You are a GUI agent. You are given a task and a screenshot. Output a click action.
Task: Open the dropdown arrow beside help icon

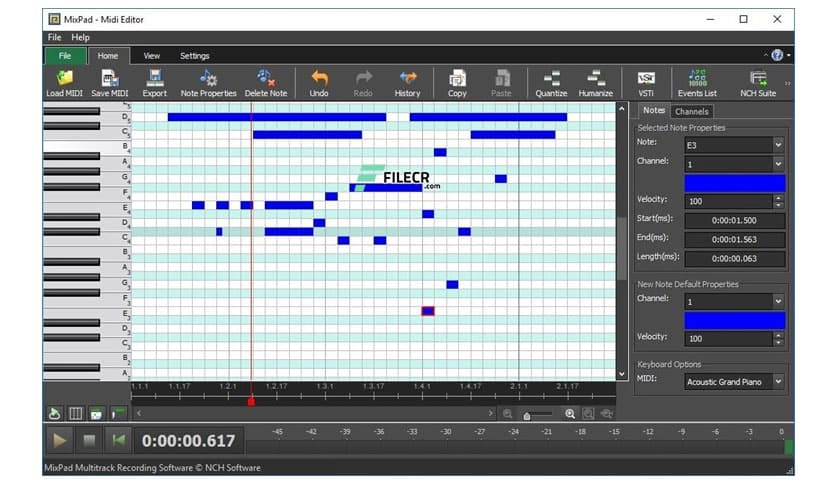(789, 55)
